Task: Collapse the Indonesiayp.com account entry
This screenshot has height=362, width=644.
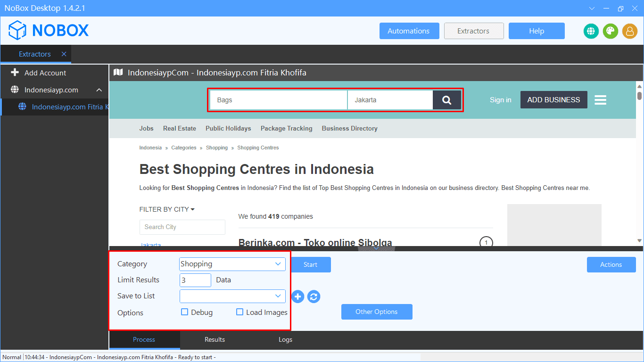Action: click(99, 90)
